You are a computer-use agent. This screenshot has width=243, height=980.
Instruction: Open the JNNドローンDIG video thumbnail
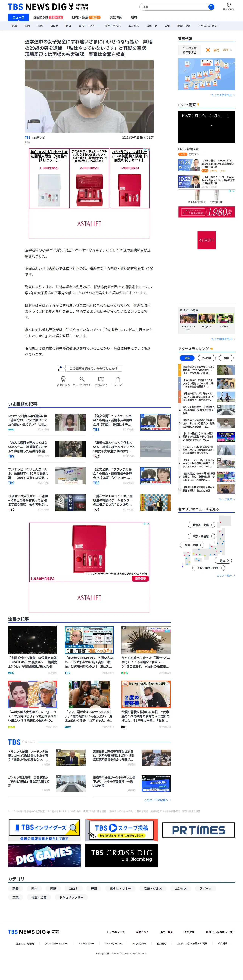pyautogui.click(x=188, y=318)
